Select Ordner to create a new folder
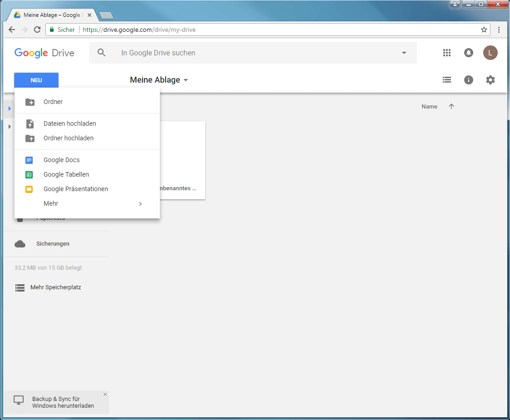Viewport: 510px width, 420px height. click(x=87, y=102)
